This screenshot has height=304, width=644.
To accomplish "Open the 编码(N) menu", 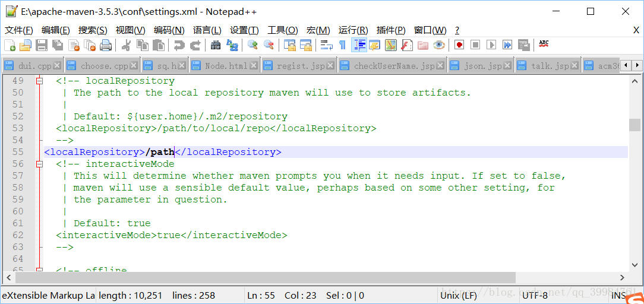I will point(169,30).
